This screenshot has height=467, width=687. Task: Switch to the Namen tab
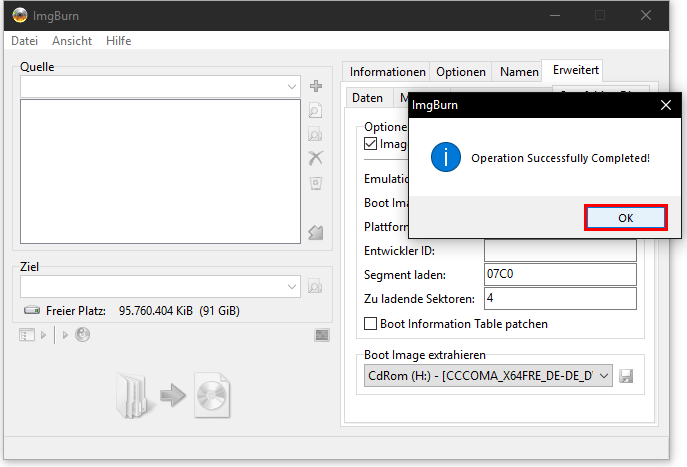pos(519,72)
